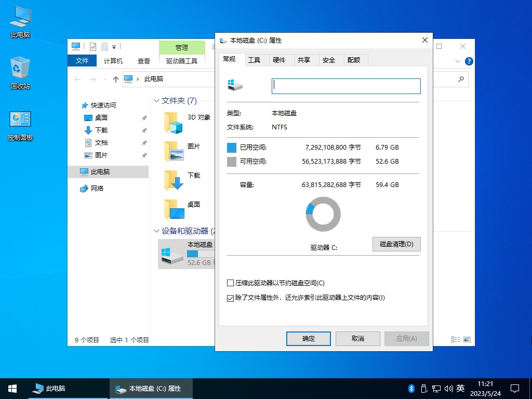The image size is (532, 399).
Task: Select the 下载 folder in the file list
Action: pos(174,180)
